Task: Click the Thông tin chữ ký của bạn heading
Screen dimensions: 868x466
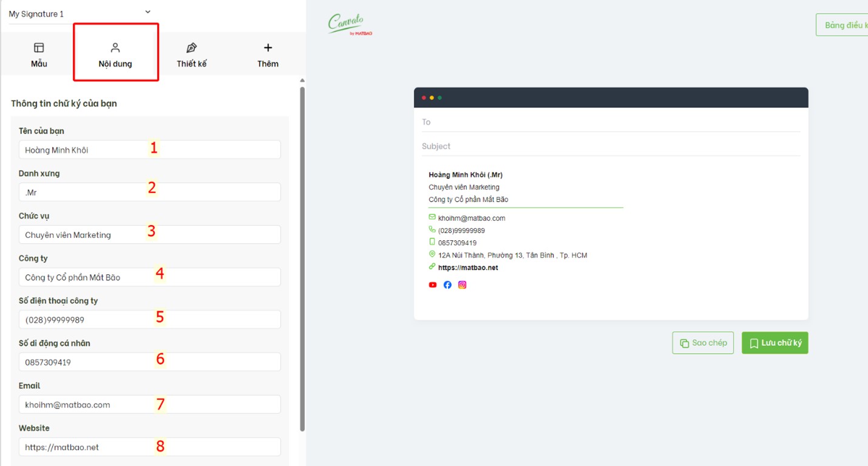Action: [64, 103]
